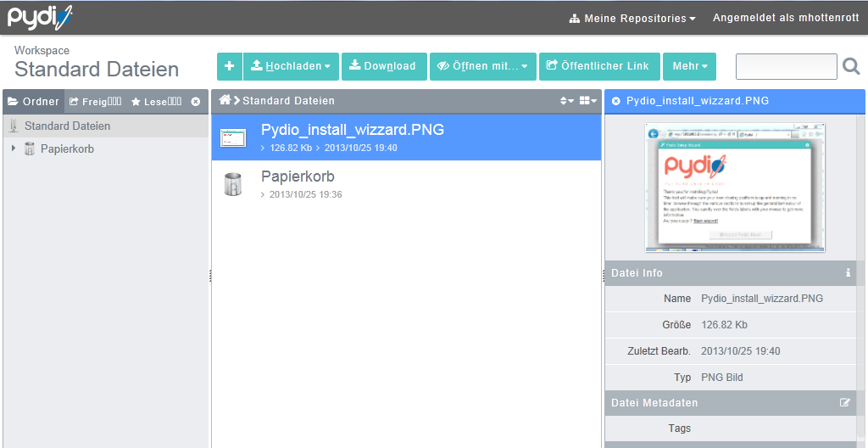Viewport: 868px width, 448px height.
Task: Click the Datei Info information icon
Action: coord(848,273)
